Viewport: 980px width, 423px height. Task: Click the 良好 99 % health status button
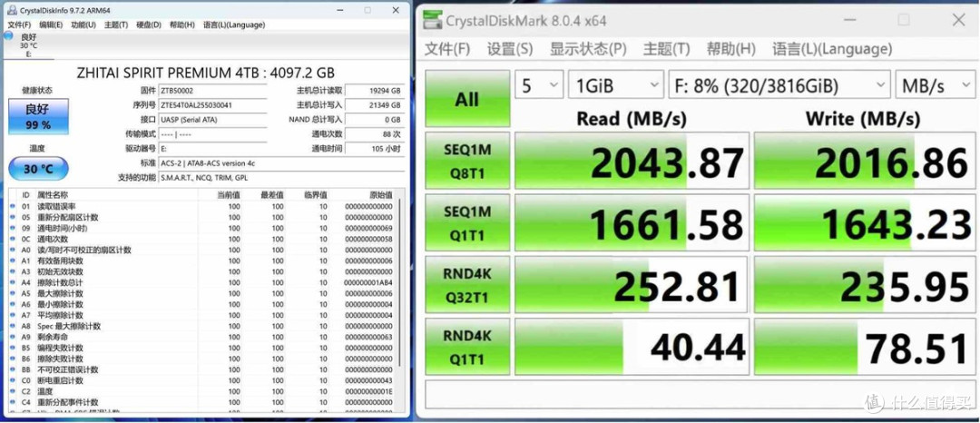(x=38, y=116)
